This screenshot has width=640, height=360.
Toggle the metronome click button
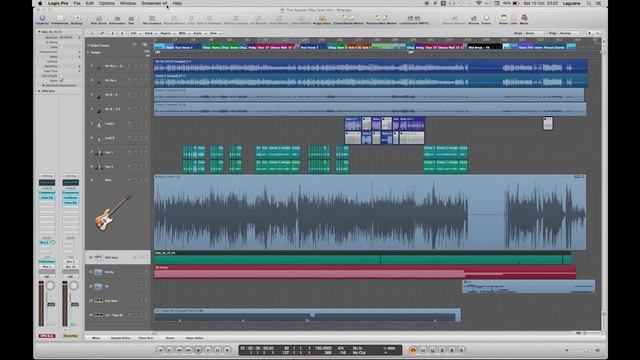tap(462, 350)
